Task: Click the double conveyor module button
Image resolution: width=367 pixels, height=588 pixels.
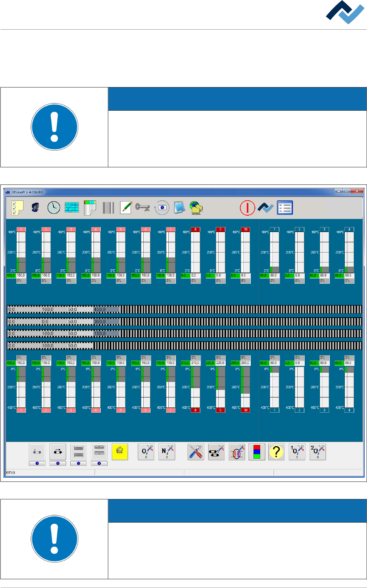Action: coord(99,452)
